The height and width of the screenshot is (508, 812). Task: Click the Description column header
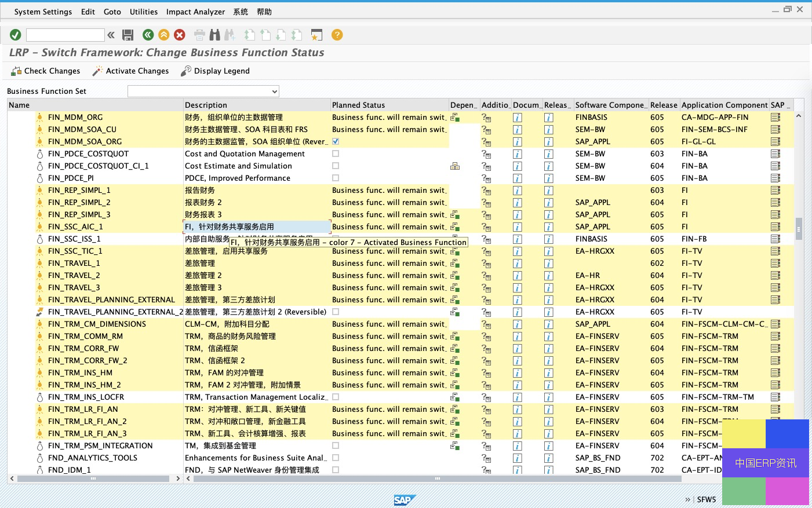point(257,105)
